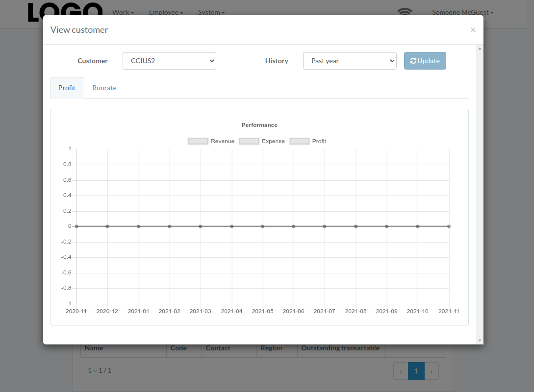Toggle Revenue series in chart legend
The image size is (534, 392).
click(211, 141)
